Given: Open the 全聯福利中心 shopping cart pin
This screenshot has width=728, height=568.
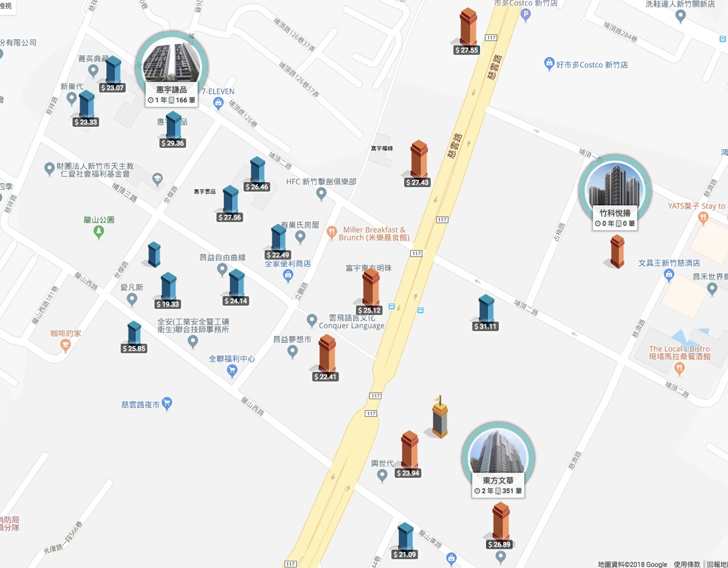Looking at the screenshot, I should click(x=232, y=371).
